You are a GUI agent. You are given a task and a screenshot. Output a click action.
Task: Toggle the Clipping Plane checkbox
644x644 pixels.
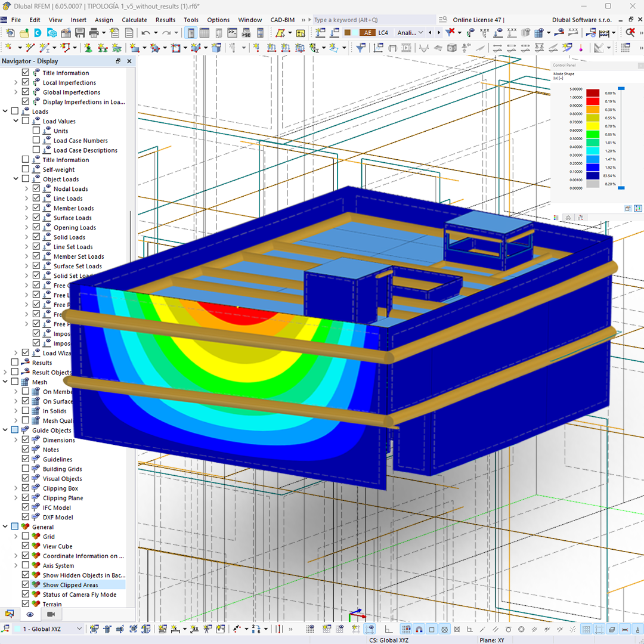(x=26, y=498)
